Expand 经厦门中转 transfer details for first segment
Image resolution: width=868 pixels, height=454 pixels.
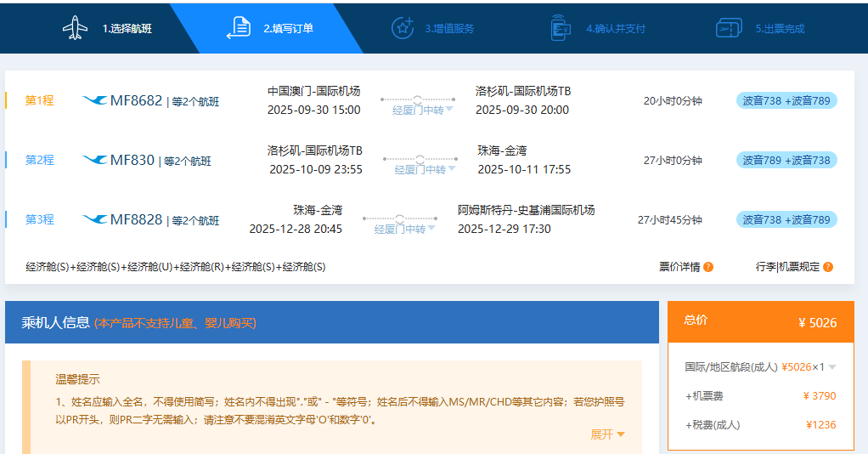[423, 110]
